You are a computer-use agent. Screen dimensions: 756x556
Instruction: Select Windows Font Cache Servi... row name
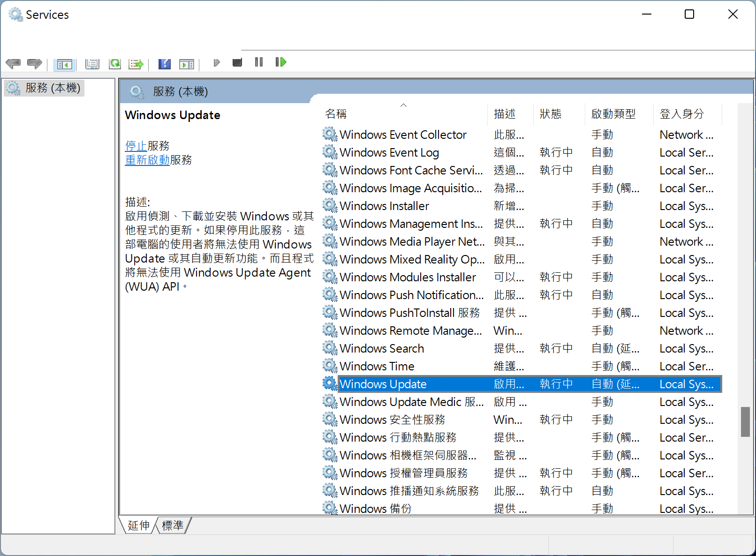(411, 170)
